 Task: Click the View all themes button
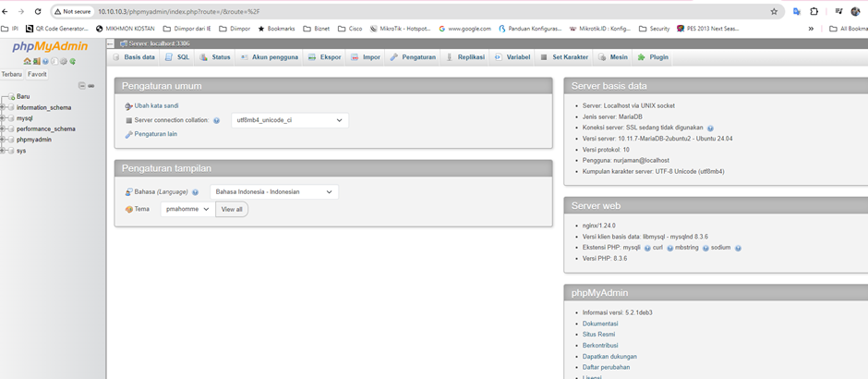point(232,209)
